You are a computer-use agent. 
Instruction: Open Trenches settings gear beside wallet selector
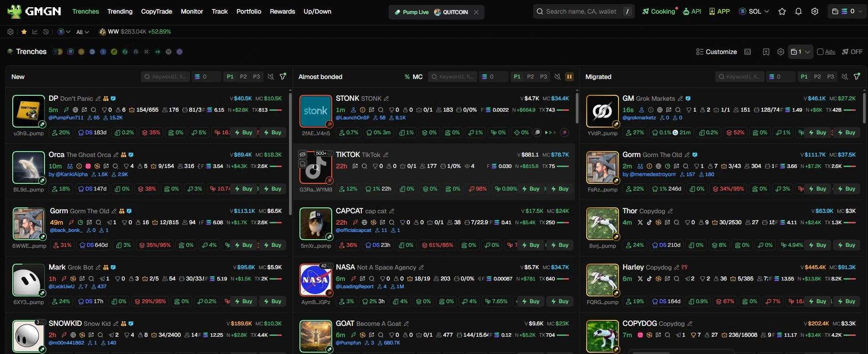(781, 52)
